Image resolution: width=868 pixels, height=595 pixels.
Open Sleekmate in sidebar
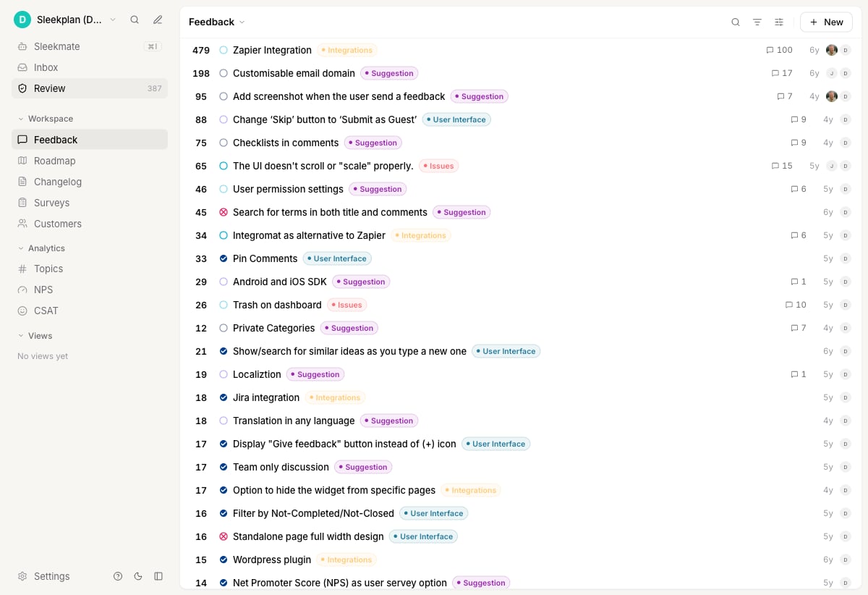tap(90, 46)
